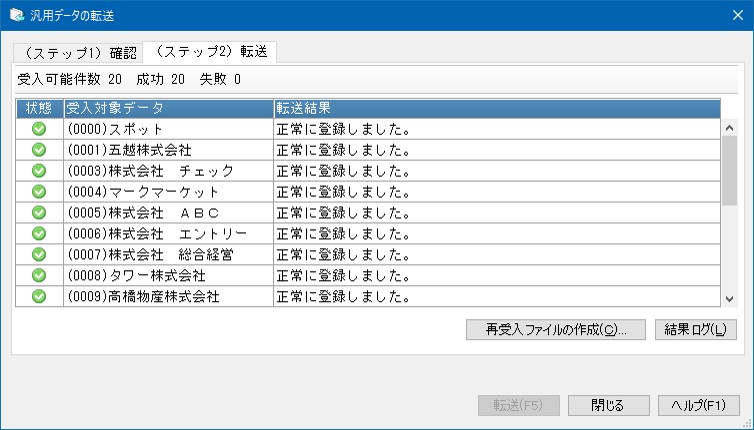Click the 再受入ファイルの作成 button
This screenshot has width=754, height=430.
coord(556,331)
